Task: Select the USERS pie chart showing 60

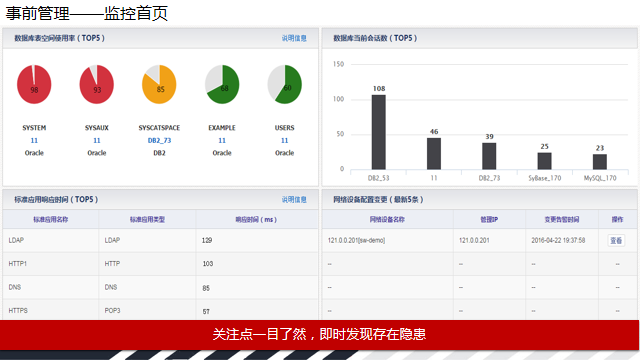Action: [x=284, y=84]
